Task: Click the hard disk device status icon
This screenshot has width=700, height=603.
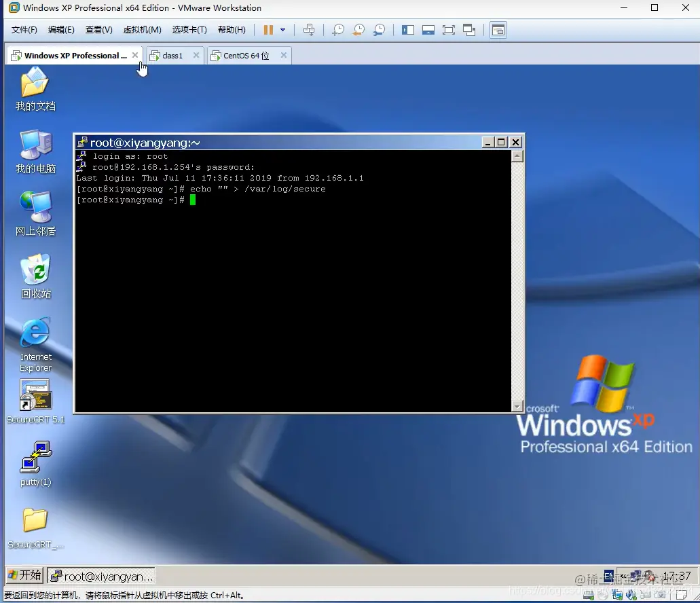Action: click(589, 595)
